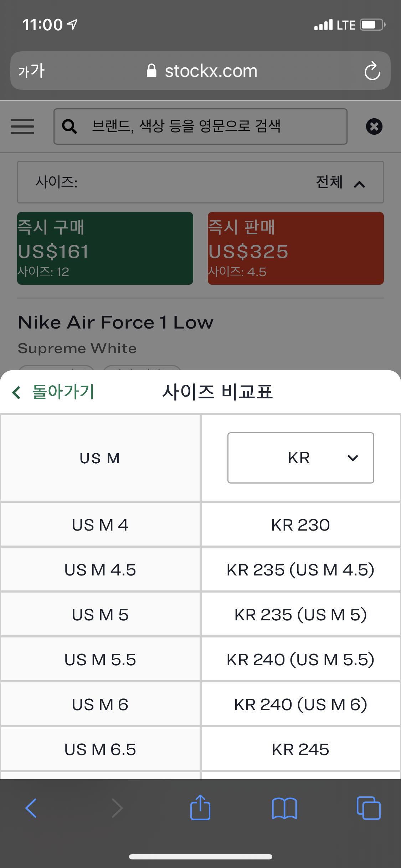Tap the 돌아가기 back link
Screen dimensions: 401x868
click(53, 392)
